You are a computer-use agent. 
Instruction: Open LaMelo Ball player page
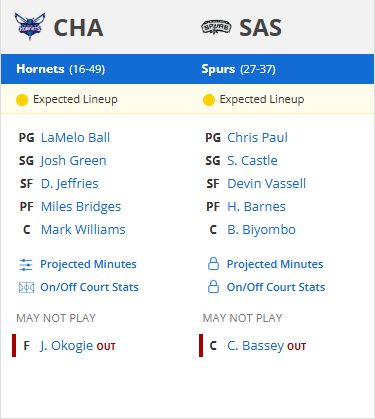[75, 138]
